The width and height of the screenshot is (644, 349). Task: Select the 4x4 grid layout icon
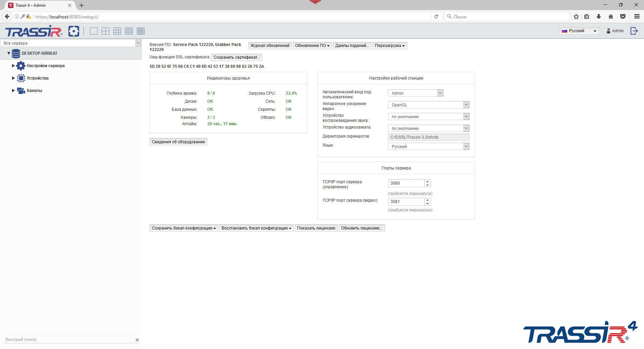click(x=129, y=31)
